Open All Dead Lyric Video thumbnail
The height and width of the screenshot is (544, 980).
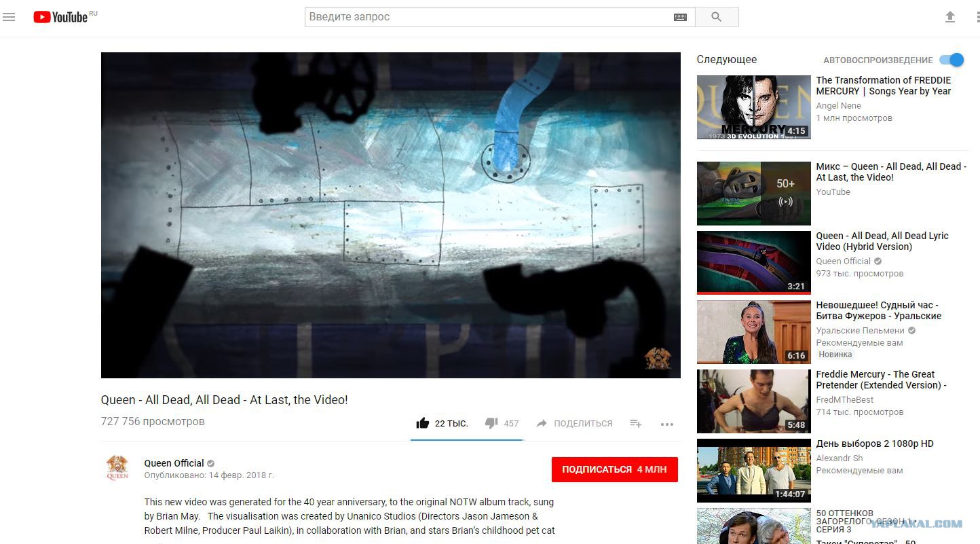click(754, 263)
